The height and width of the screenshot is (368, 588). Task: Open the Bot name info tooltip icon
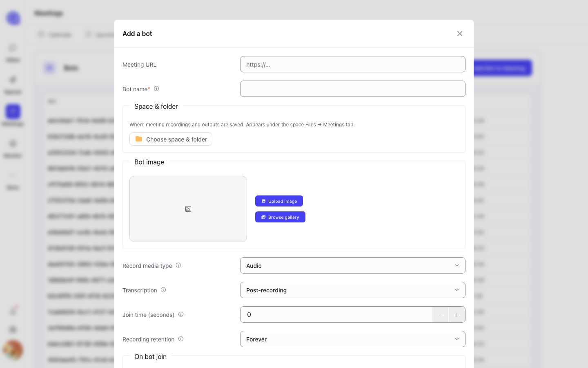[156, 89]
